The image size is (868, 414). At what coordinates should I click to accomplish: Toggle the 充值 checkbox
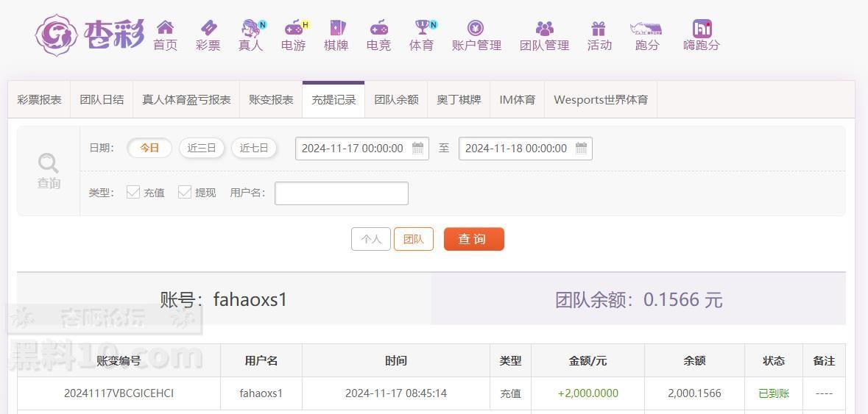coord(133,192)
